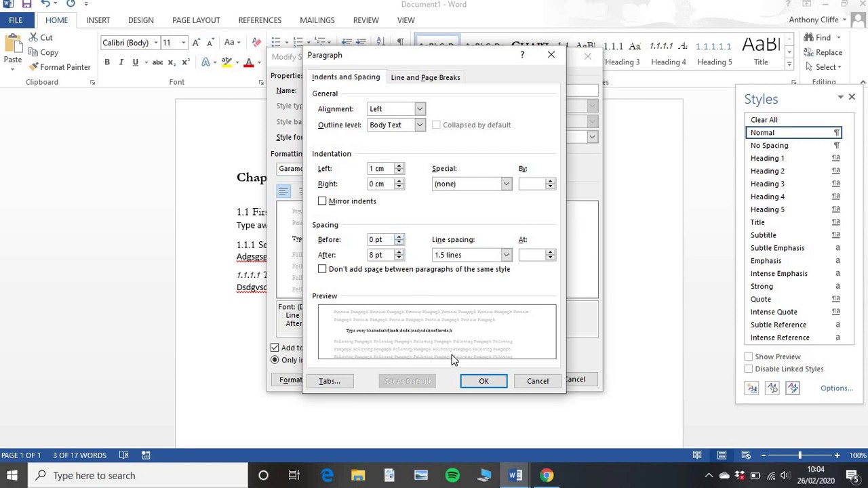The image size is (868, 488).
Task: Enable the Mirror indents checkbox
Action: point(322,201)
